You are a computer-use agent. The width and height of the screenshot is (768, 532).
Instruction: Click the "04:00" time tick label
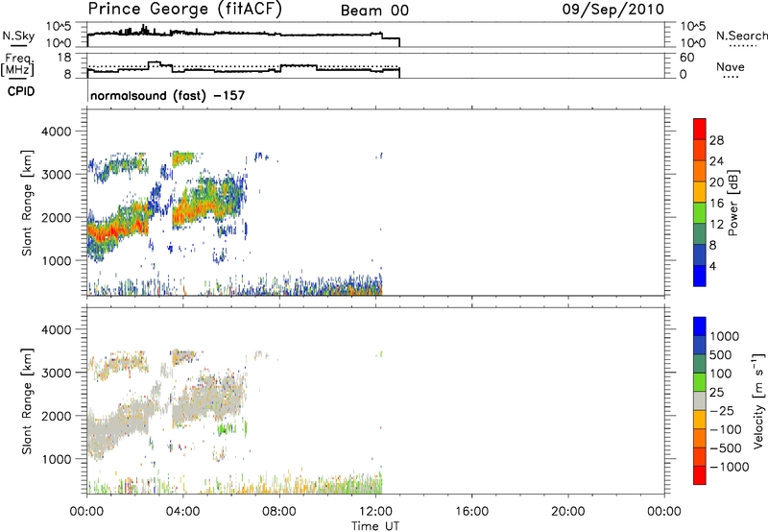tap(183, 512)
